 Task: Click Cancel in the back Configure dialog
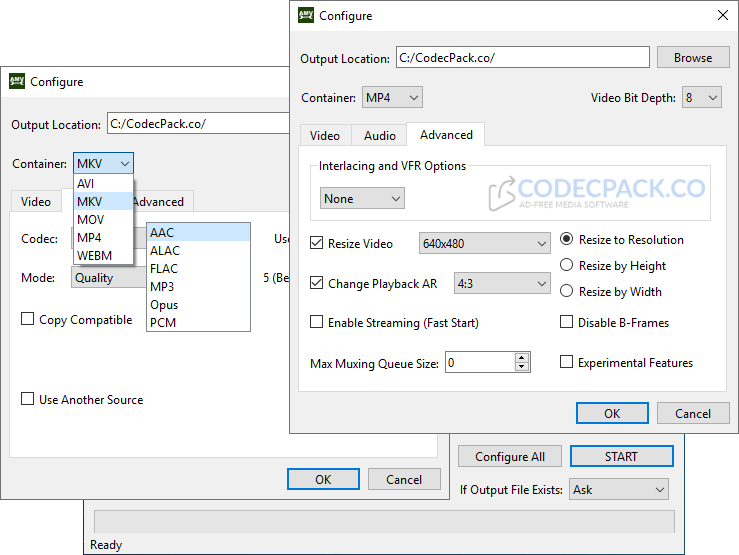404,479
